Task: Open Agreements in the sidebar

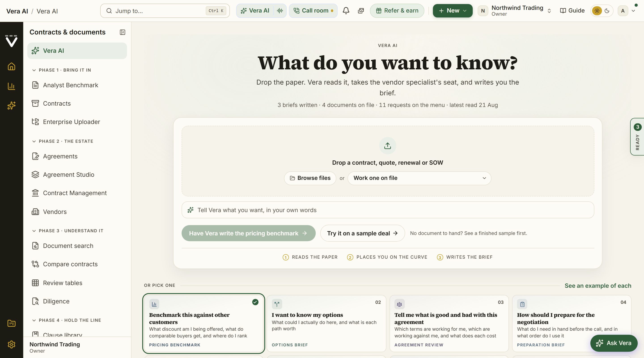Action: pyautogui.click(x=77, y=156)
